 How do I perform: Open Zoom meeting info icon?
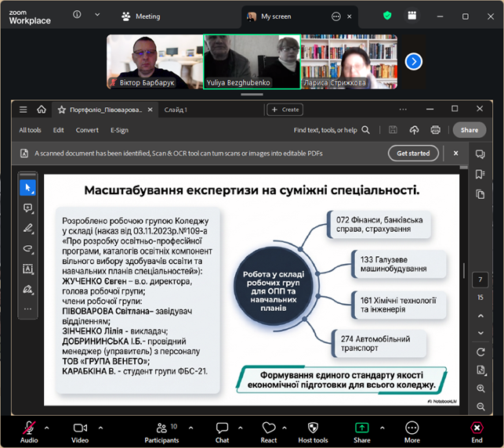[x=77, y=14]
